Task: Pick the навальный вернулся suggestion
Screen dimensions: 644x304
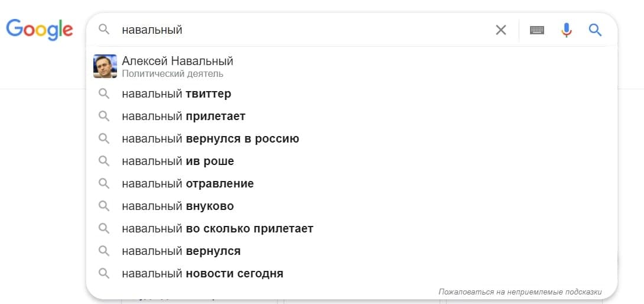Action: (x=352, y=251)
